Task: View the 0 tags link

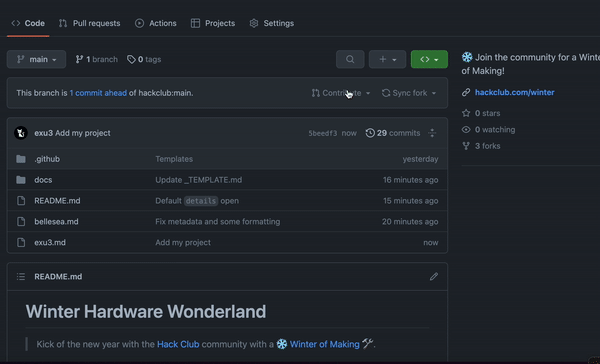Action: [x=144, y=59]
